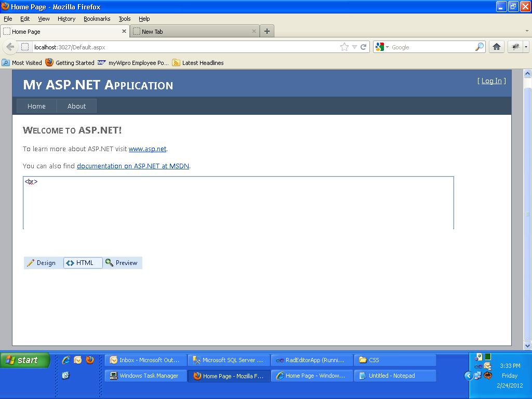Switch editor to Preview mode
This screenshot has height=399, width=532.
[x=122, y=263]
